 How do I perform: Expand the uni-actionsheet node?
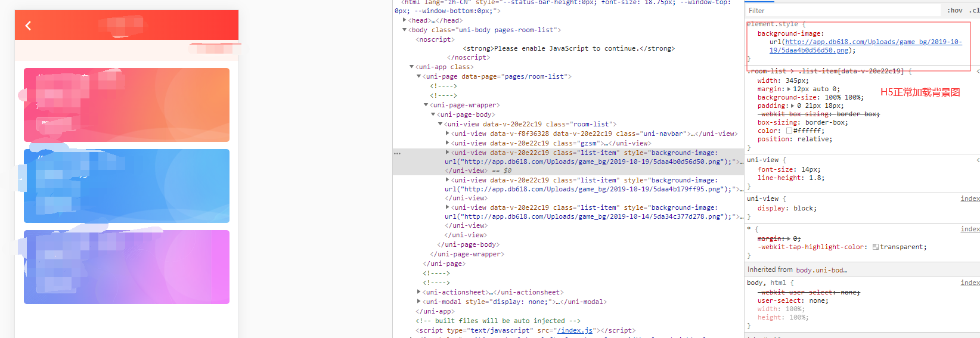pos(419,292)
